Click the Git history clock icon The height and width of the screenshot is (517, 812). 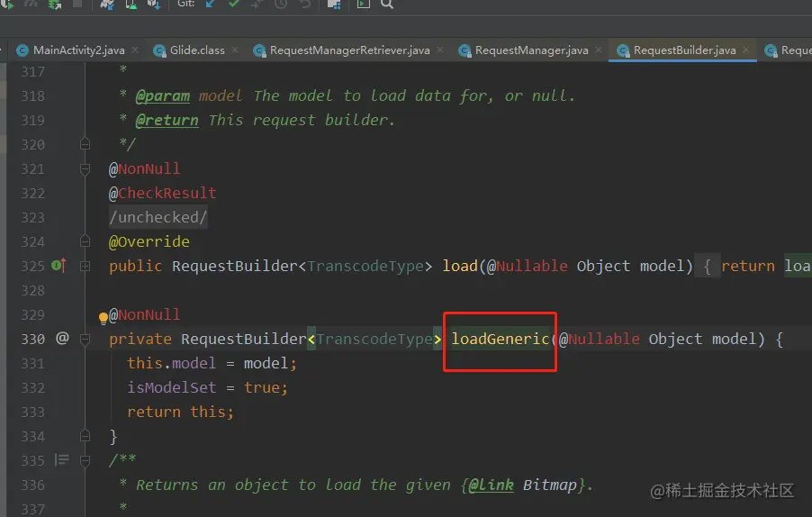click(281, 4)
